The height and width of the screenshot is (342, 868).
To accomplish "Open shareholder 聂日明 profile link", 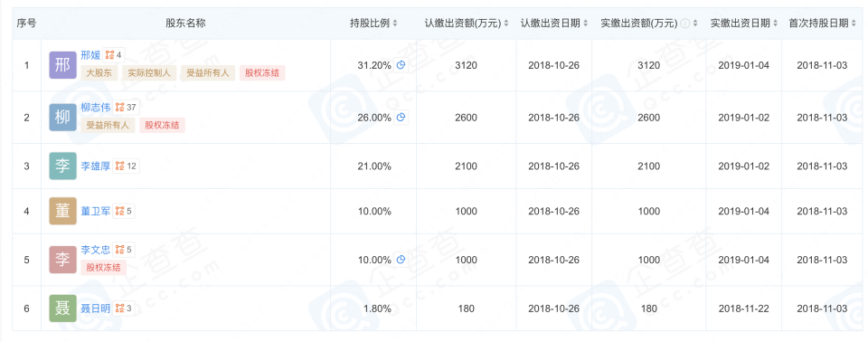I will pyautogui.click(x=96, y=309).
